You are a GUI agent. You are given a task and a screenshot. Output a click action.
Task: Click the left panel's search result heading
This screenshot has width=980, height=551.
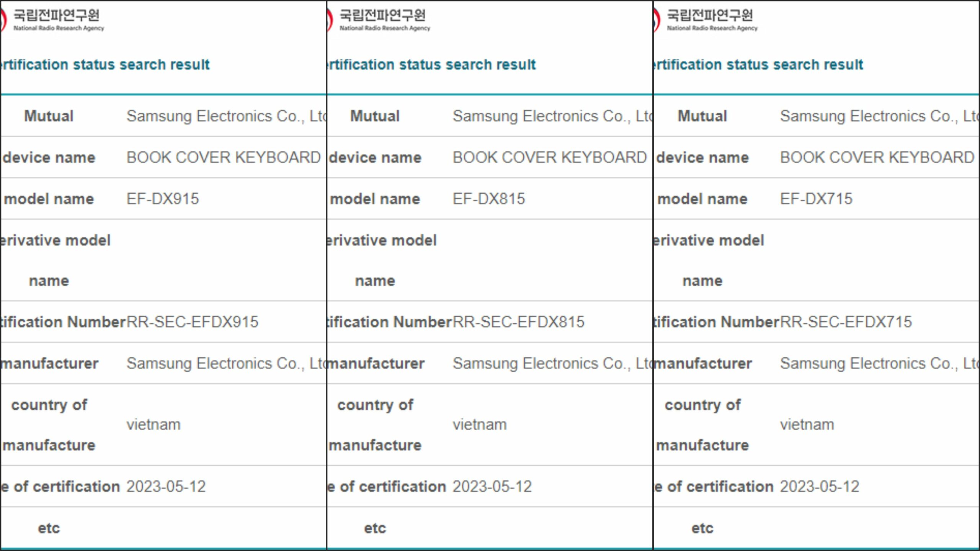(105, 65)
